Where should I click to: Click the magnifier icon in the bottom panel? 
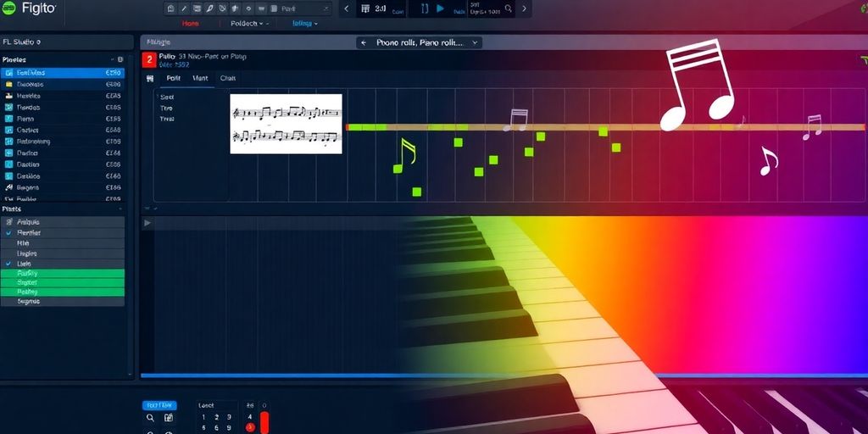click(150, 418)
